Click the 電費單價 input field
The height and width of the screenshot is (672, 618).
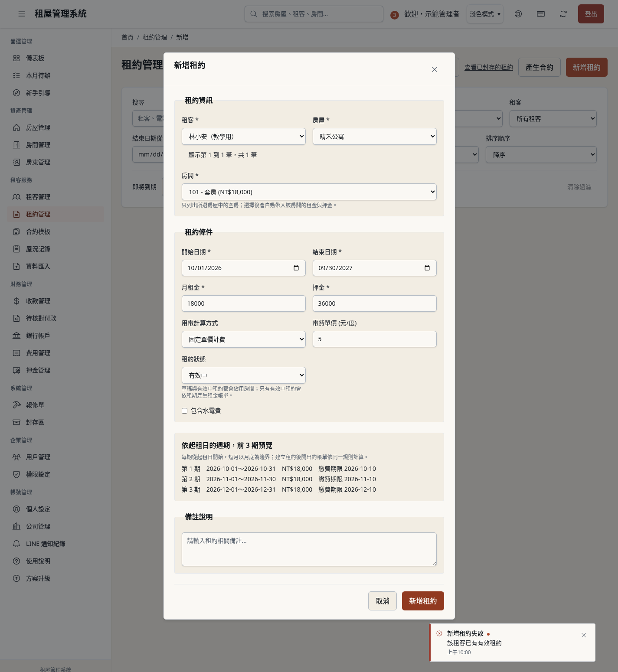[x=375, y=339]
